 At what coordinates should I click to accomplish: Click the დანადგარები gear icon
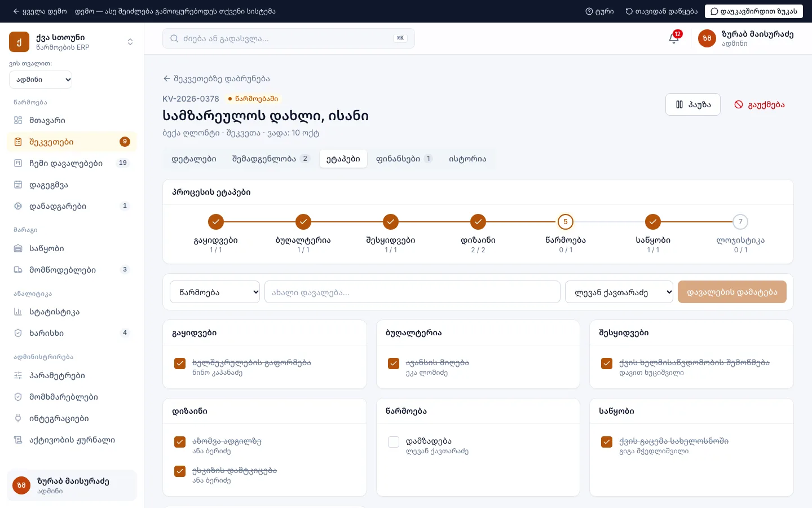(x=18, y=206)
